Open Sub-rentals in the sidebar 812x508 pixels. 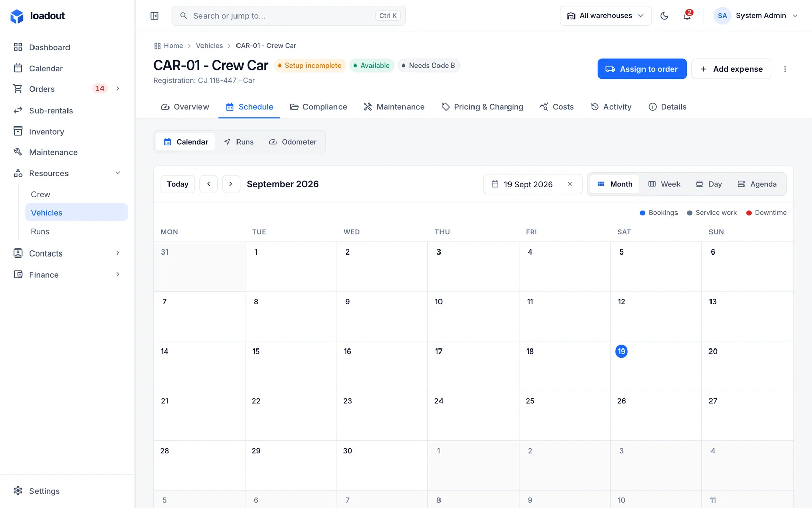point(67,110)
